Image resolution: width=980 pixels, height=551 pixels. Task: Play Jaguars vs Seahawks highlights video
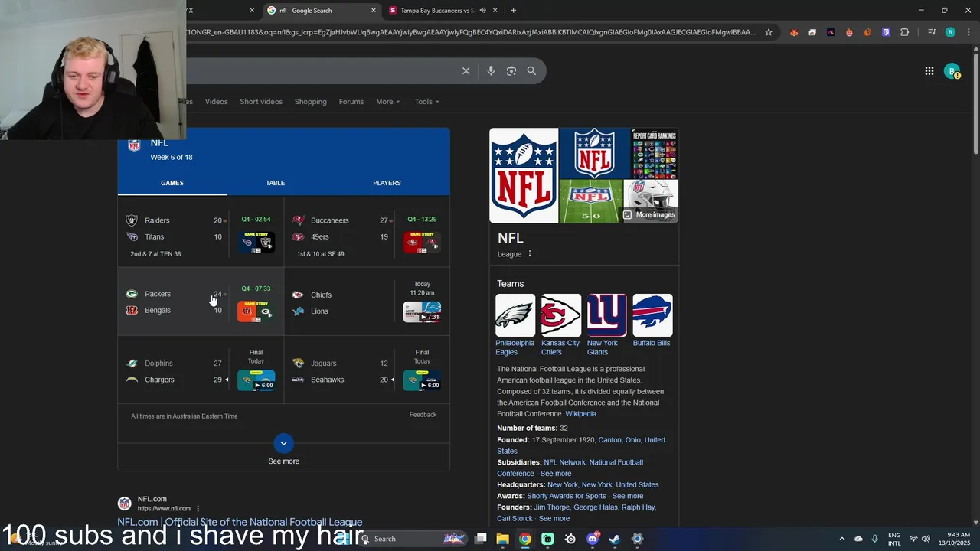(422, 380)
